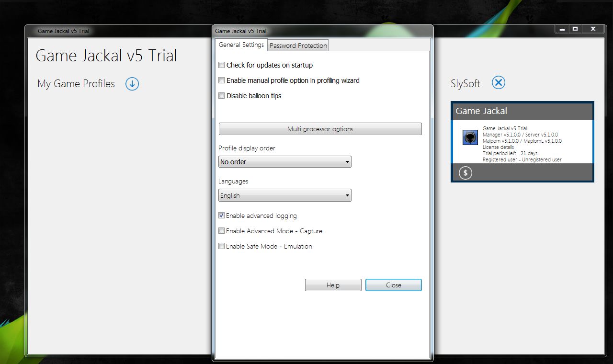The image size is (613, 364).
Task: Tick the Disable balloon tips checkbox
Action: (x=221, y=96)
